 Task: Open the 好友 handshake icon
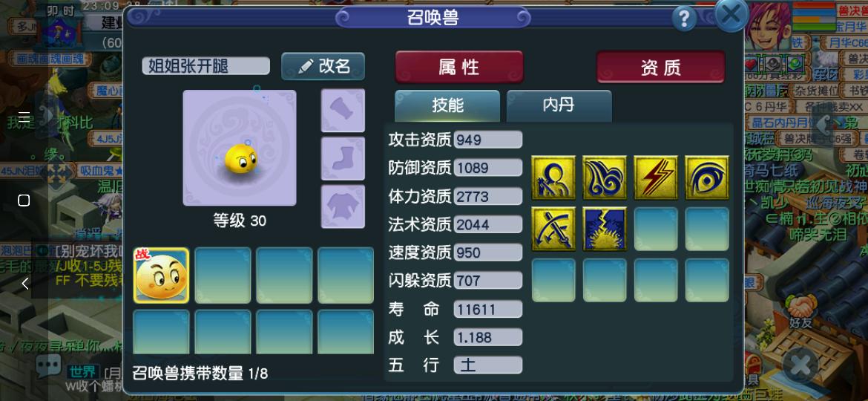click(x=800, y=313)
